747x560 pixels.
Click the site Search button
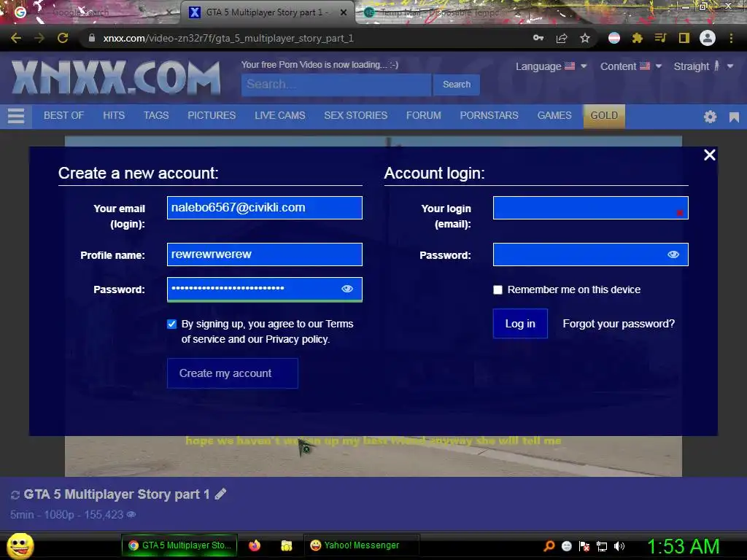point(457,85)
